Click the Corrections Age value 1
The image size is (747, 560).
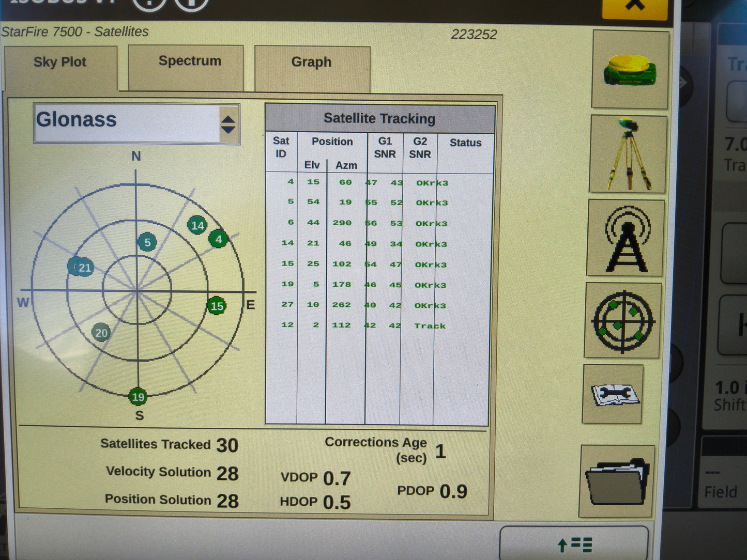[440, 452]
